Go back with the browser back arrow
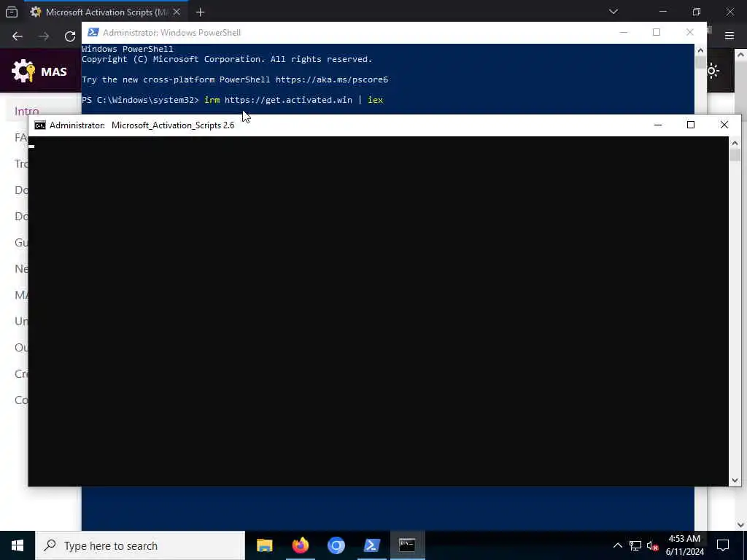 tap(18, 36)
